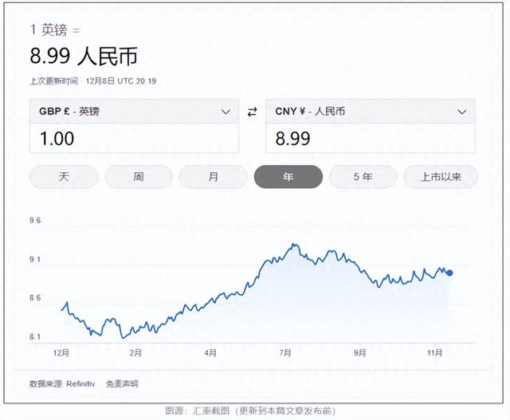Choose the 月 (month) range tab
The image size is (510, 420).
pyautogui.click(x=213, y=177)
